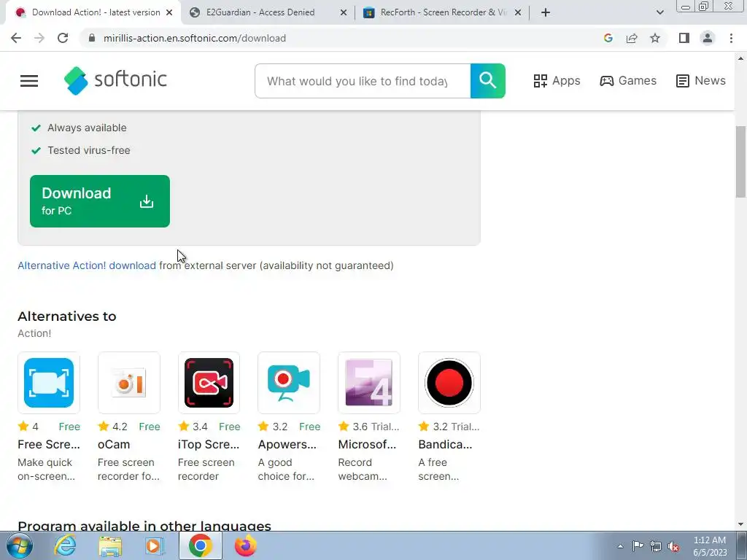Click the 'iTop Scre...' title link
The height and width of the screenshot is (560, 747).
click(209, 444)
